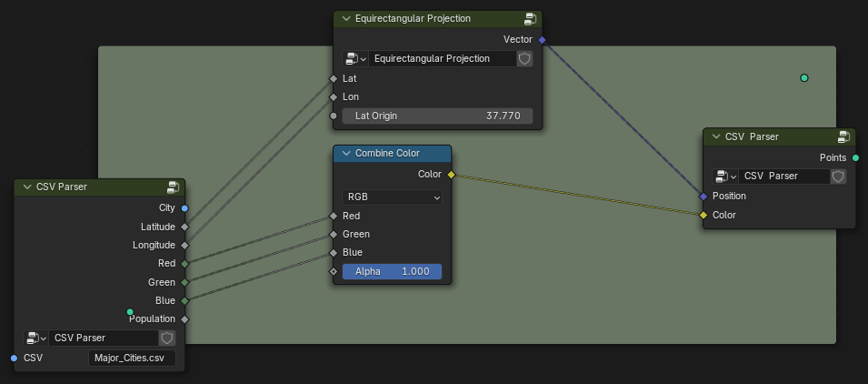Click the CSV Parser name field in the left node
This screenshot has width=868, height=384.
[x=105, y=338]
